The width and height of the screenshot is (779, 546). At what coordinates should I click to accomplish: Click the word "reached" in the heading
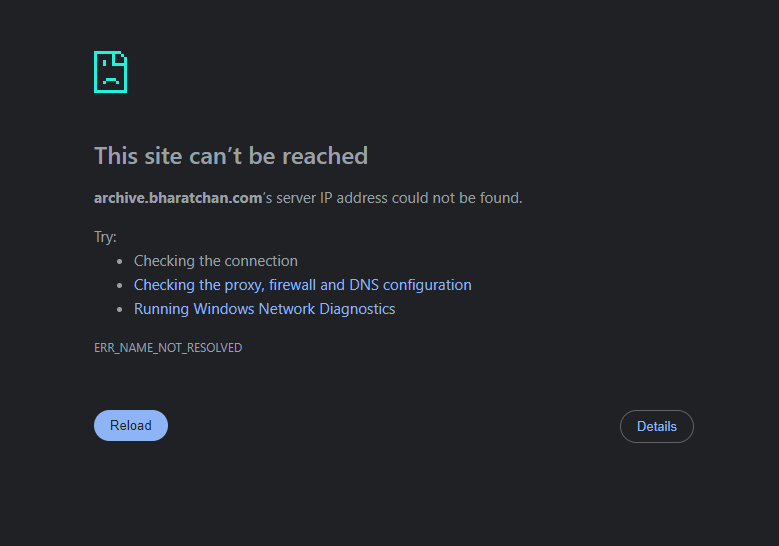coord(325,156)
